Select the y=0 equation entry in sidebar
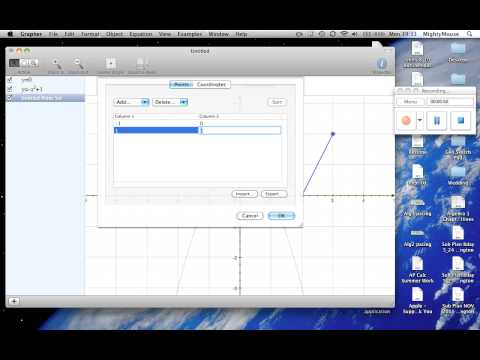 click(45, 80)
